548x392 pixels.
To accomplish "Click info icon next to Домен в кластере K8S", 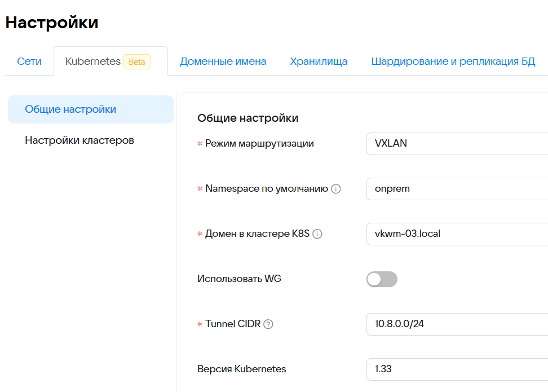I will pyautogui.click(x=317, y=234).
